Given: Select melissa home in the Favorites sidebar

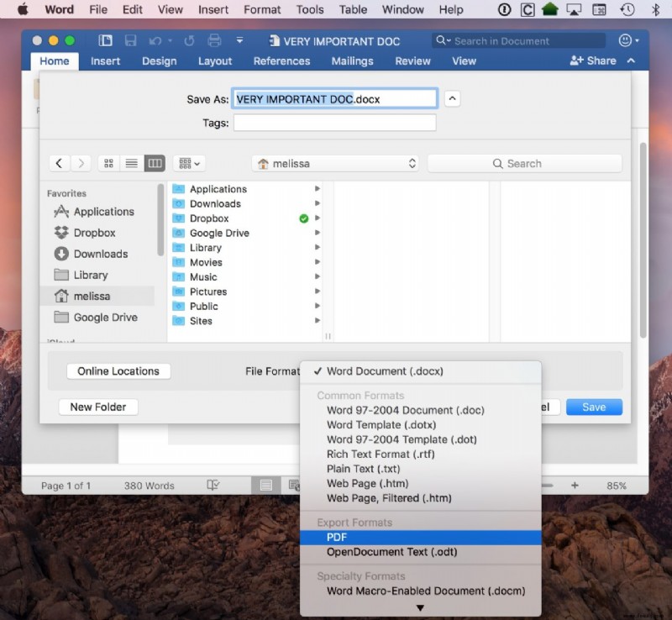Looking at the screenshot, I should (97, 296).
